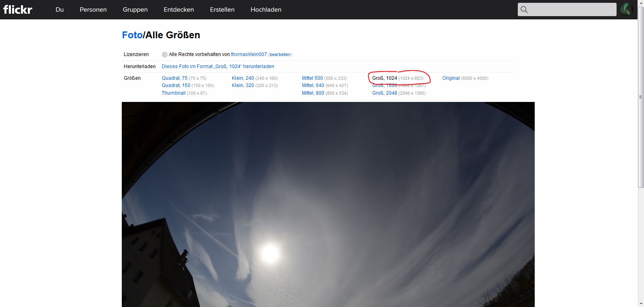This screenshot has height=307, width=644.
Task: Click the copyright license icon
Action: [165, 54]
